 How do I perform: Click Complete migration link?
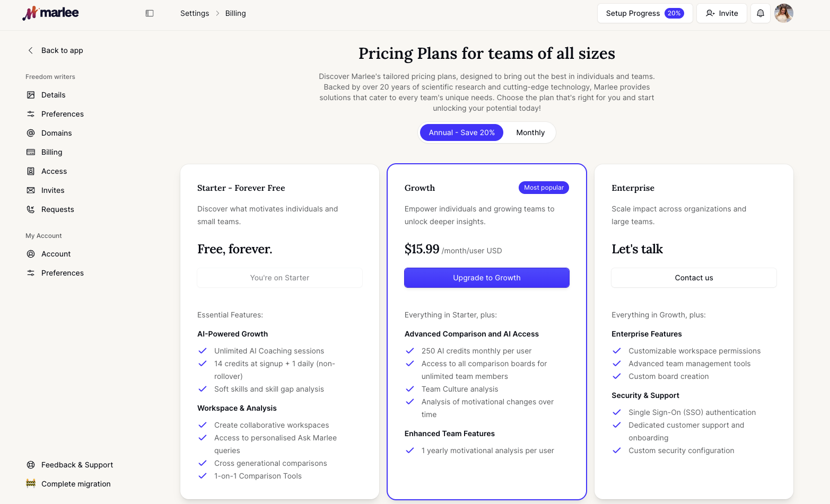coord(76,484)
